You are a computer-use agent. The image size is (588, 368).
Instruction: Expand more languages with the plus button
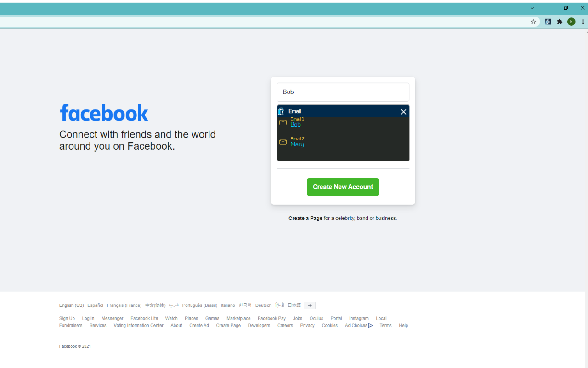310,305
